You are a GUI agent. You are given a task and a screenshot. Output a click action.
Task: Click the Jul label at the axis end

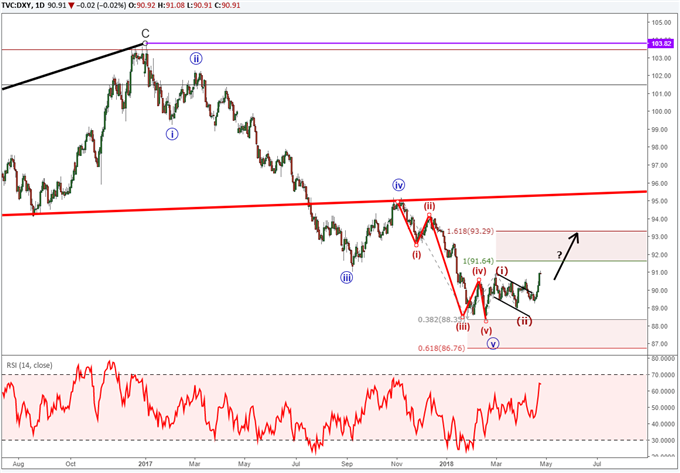pos(596,464)
